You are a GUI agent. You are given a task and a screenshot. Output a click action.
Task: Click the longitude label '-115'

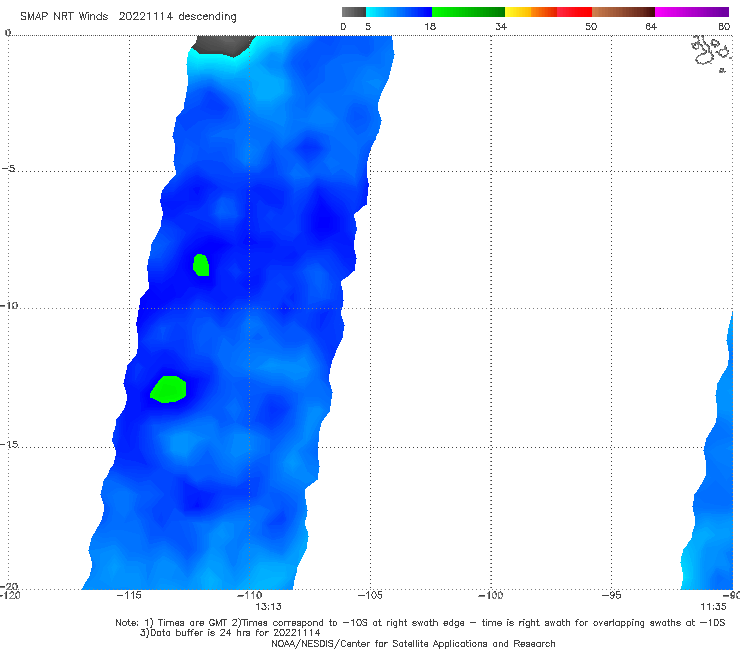[x=129, y=595]
